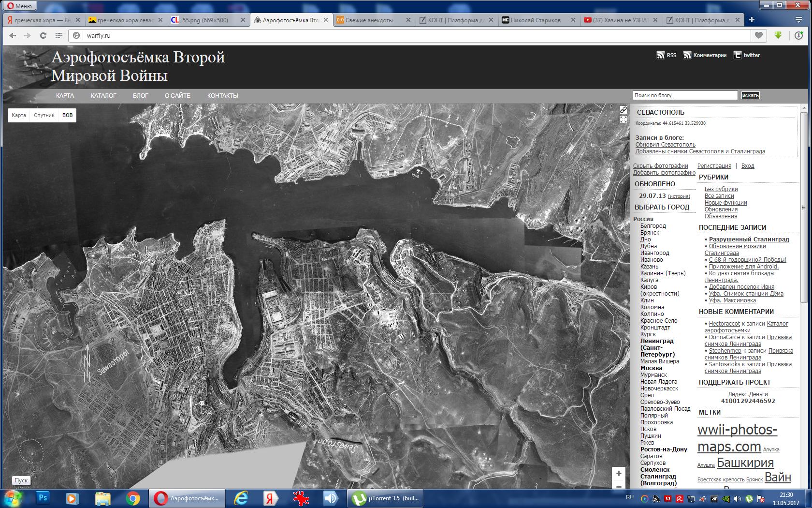Open the Windows Start button
The image size is (812, 508).
point(14,498)
